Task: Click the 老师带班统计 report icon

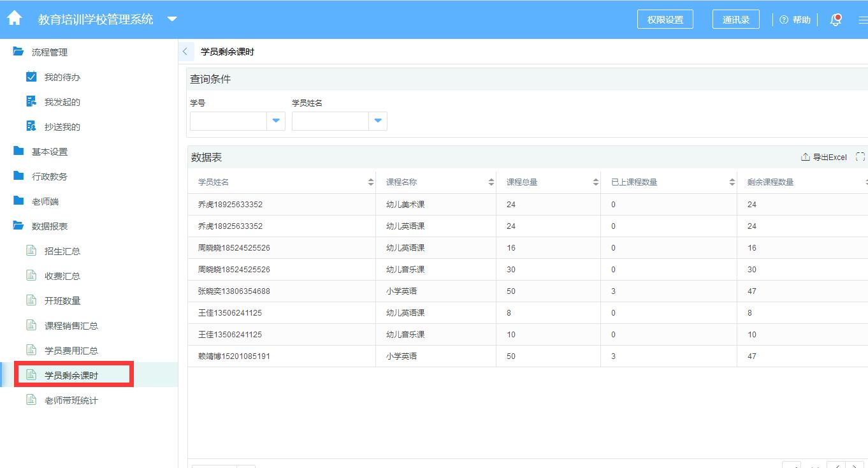Action: (31, 400)
